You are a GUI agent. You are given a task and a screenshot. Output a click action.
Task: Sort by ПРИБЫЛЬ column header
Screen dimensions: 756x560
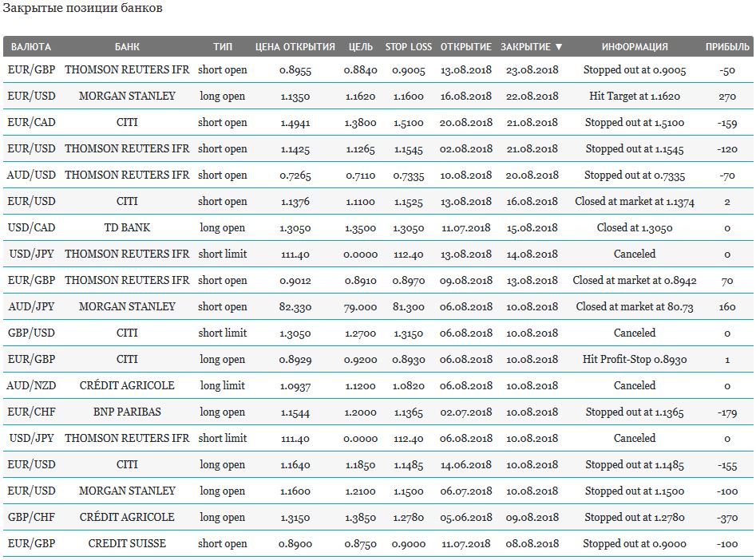click(727, 47)
